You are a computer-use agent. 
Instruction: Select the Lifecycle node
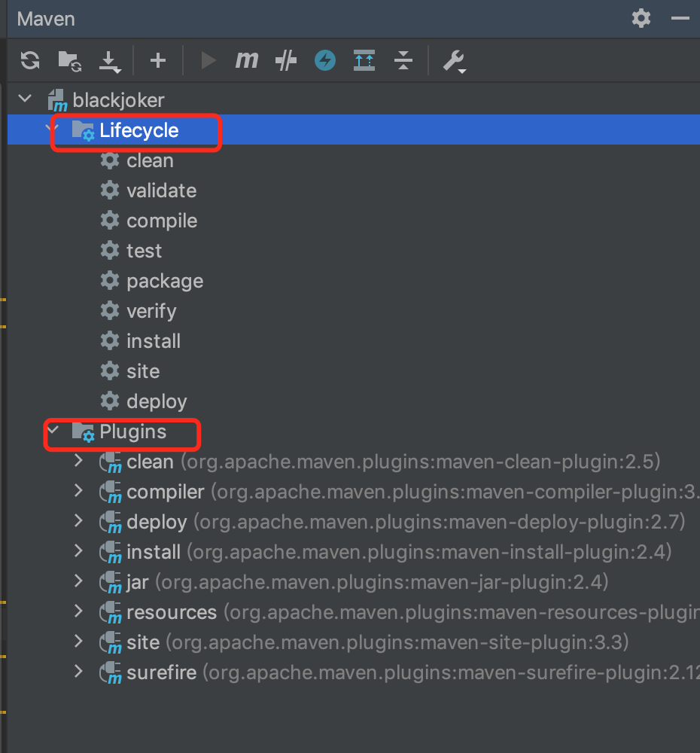[139, 130]
